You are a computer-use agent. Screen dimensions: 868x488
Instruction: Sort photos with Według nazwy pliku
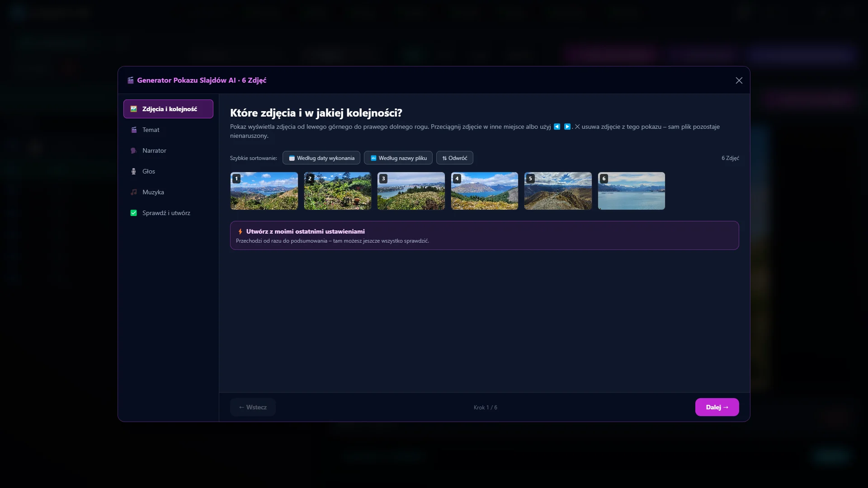coord(398,158)
